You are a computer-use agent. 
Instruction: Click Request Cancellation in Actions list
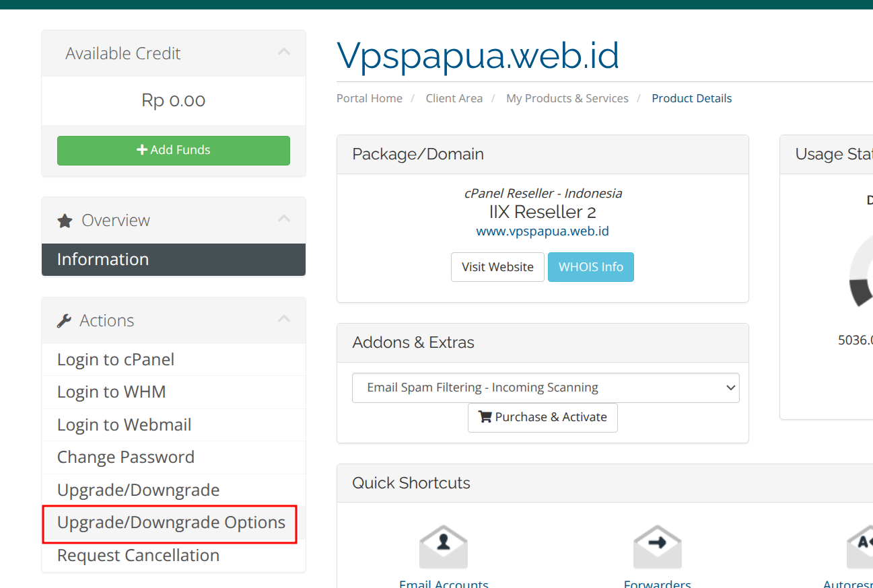pyautogui.click(x=138, y=556)
